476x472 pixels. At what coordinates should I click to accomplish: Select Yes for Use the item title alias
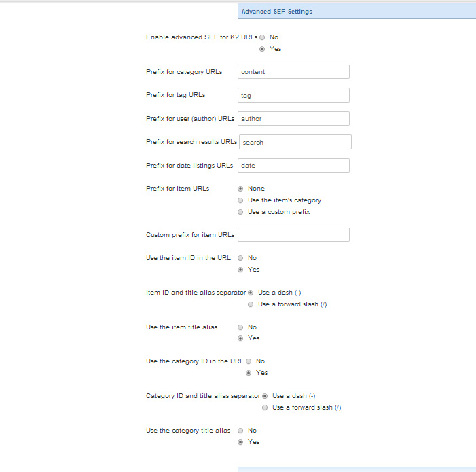[x=240, y=338]
